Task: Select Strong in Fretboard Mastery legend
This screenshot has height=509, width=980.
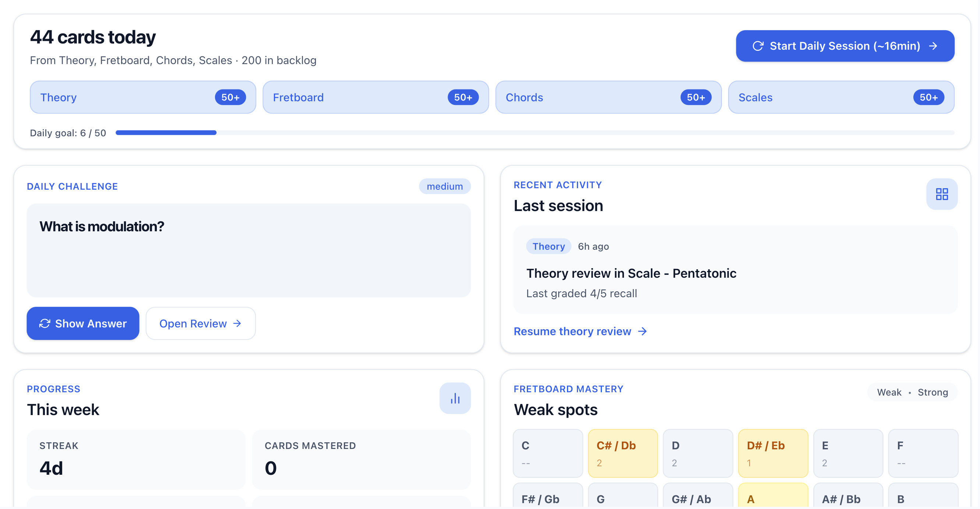Action: [933, 392]
